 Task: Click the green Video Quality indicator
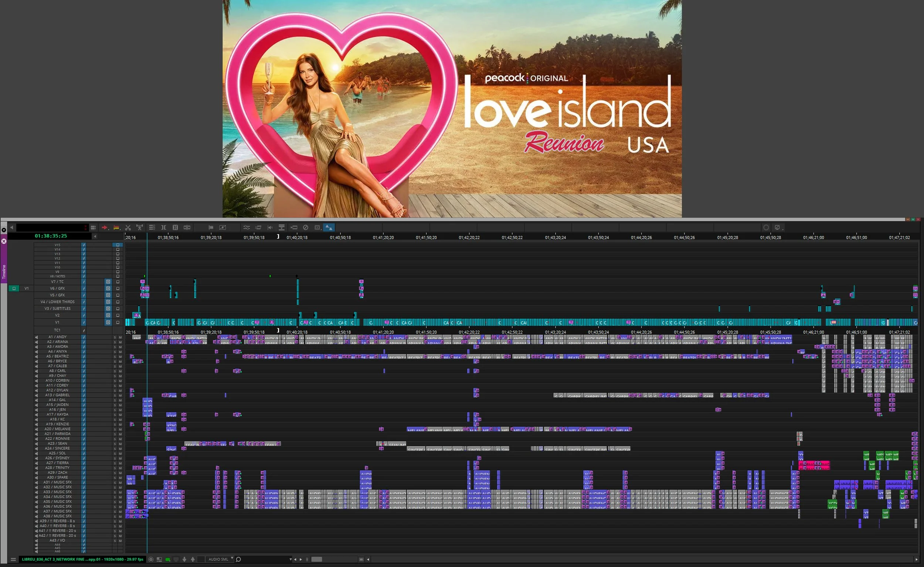click(x=168, y=560)
